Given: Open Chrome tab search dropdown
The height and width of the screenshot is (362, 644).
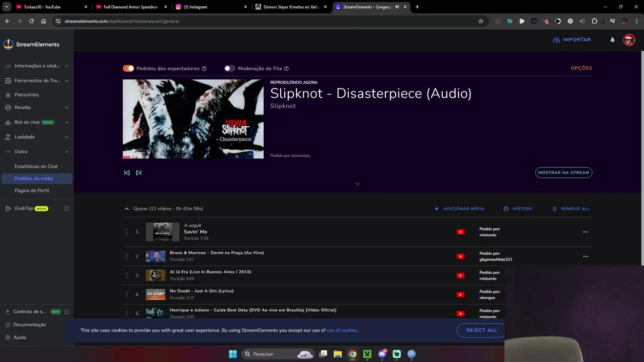Looking at the screenshot, I should [x=7, y=7].
